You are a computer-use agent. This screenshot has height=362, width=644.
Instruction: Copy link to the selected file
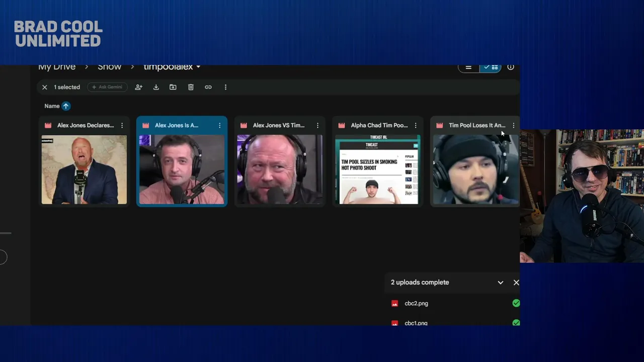click(208, 87)
